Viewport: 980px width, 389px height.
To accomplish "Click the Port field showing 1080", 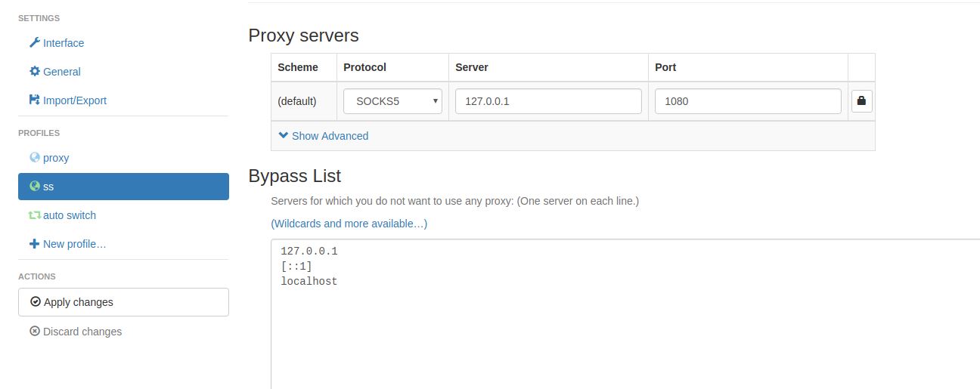I will point(747,101).
